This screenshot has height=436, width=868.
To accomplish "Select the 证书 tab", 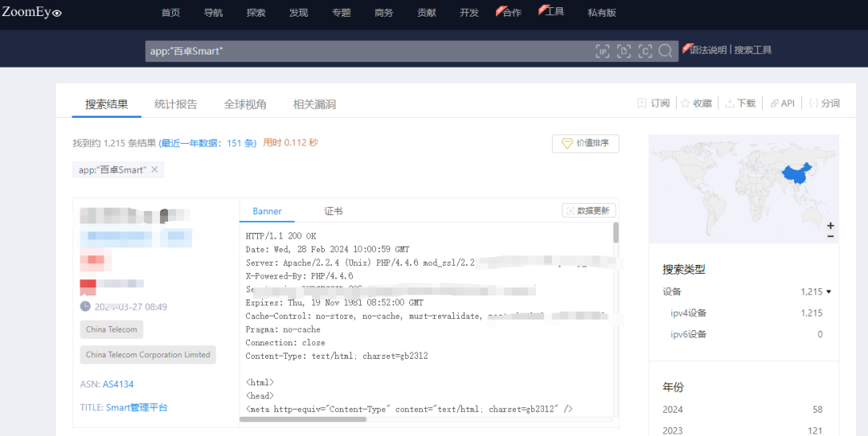I will [x=334, y=211].
